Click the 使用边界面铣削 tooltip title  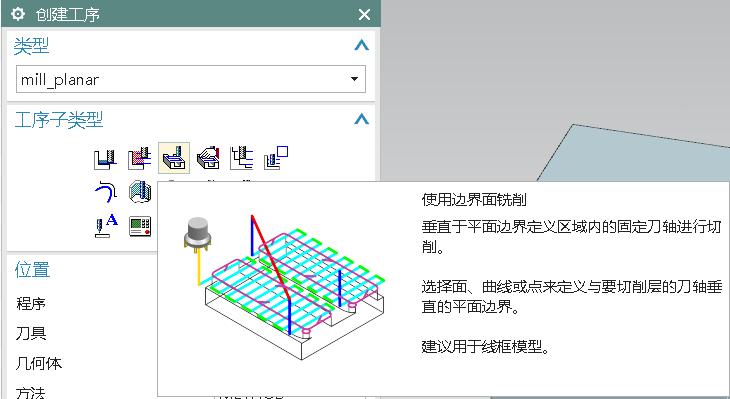(474, 200)
